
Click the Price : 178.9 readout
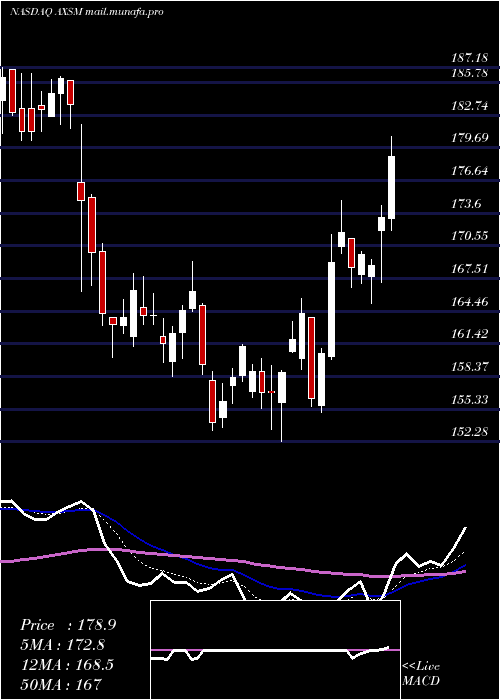(x=68, y=625)
